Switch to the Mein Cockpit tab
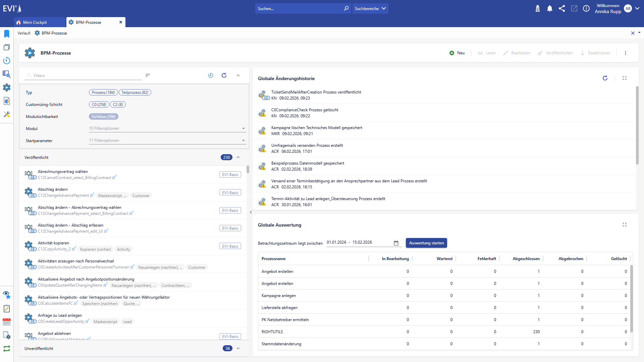Screen dimensions: 644x362 (35, 22)
